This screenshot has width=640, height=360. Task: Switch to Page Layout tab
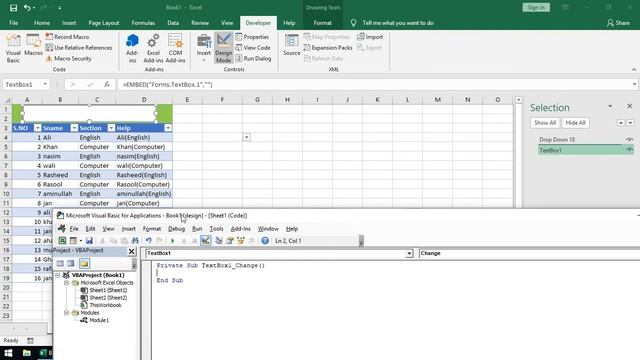click(104, 23)
